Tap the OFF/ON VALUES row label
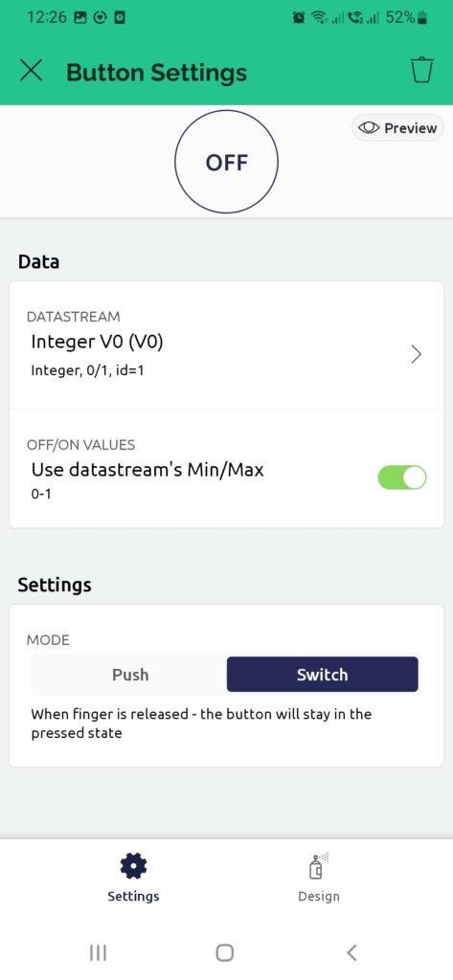The height and width of the screenshot is (980, 453). (80, 445)
